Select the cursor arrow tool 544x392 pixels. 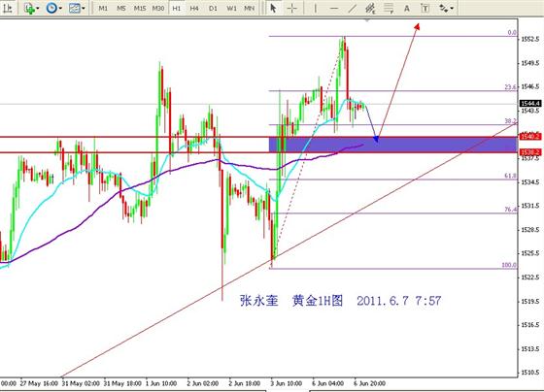coord(273,8)
